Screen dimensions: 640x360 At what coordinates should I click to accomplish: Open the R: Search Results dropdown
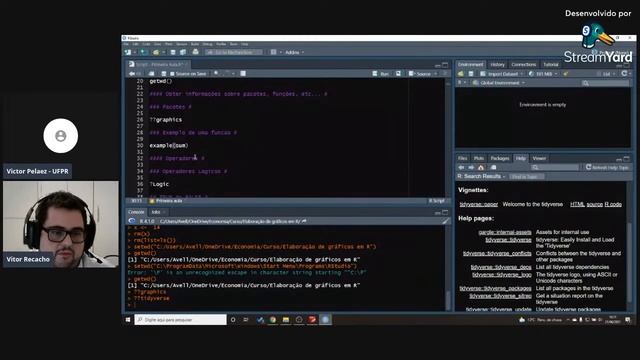coord(482,176)
